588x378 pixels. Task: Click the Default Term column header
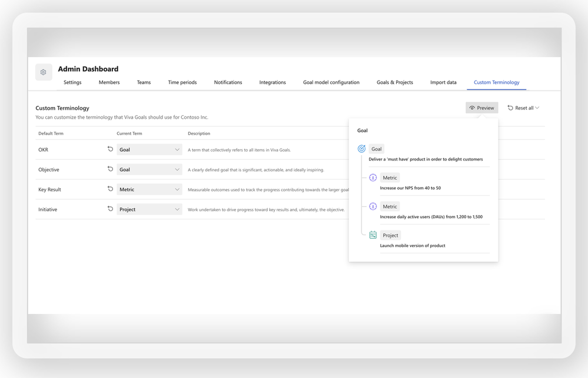click(51, 133)
